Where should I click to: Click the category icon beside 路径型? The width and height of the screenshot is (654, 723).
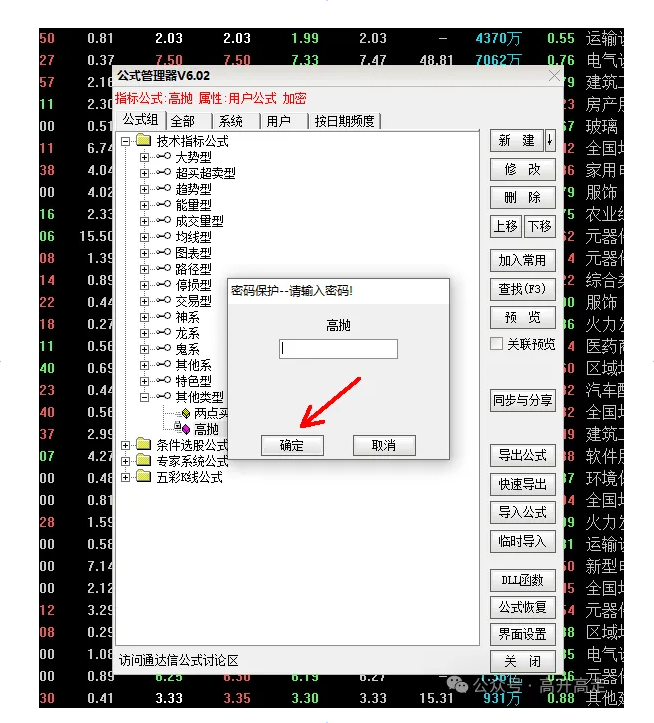click(164, 268)
